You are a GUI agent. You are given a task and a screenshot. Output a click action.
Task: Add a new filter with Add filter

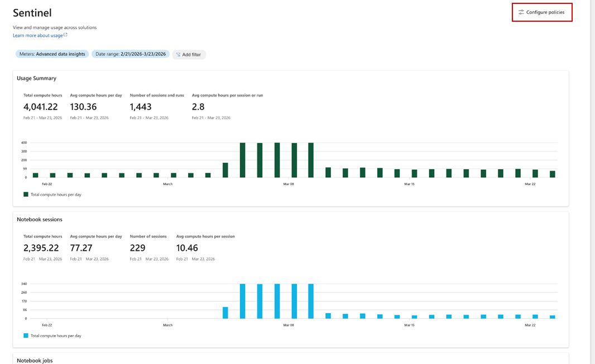189,55
